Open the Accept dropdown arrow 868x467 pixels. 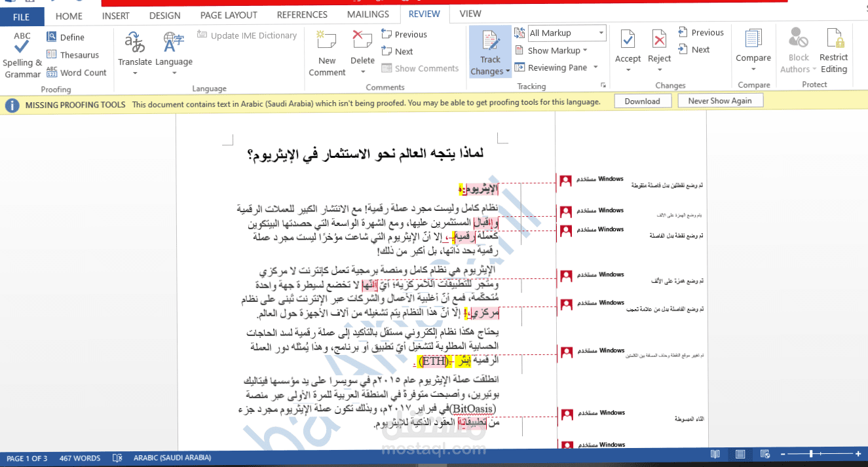click(628, 71)
